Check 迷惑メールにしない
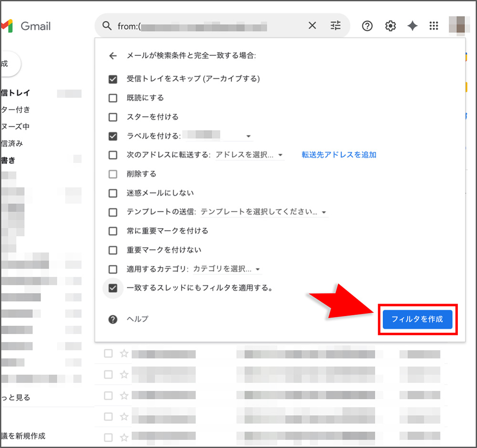 pos(113,193)
